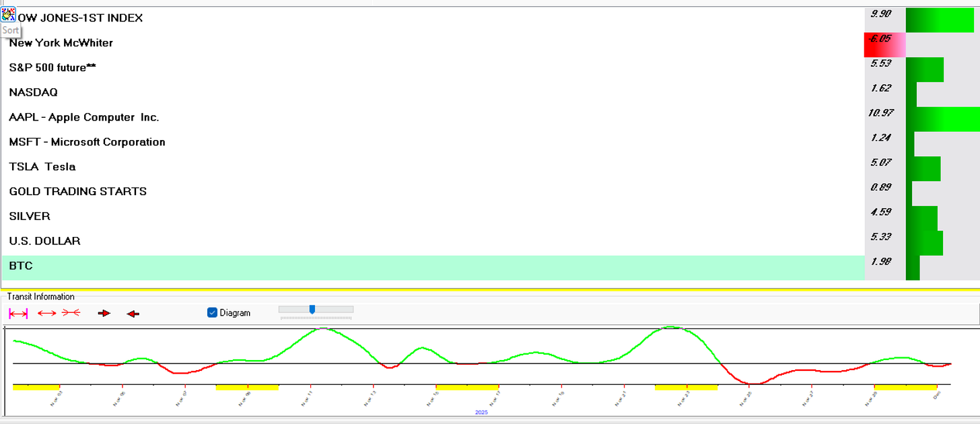Click the yellow band beside Nov 23
Screen dimensions: 980x424
tap(686, 388)
